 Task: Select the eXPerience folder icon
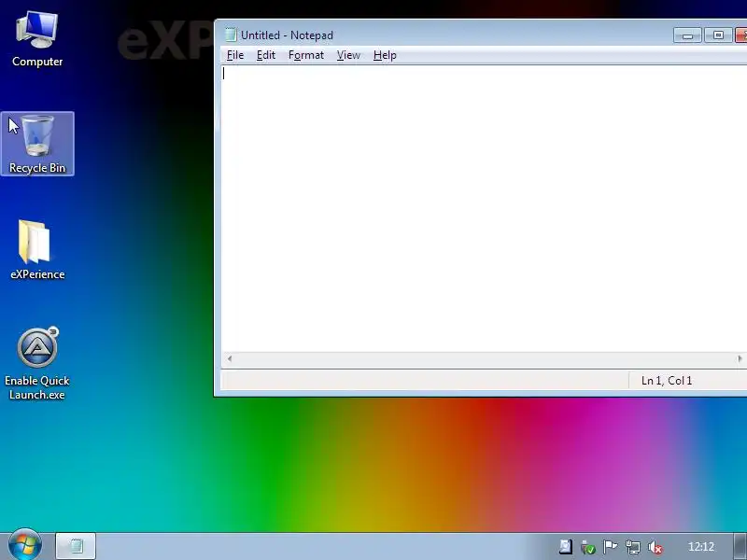pyautogui.click(x=37, y=249)
